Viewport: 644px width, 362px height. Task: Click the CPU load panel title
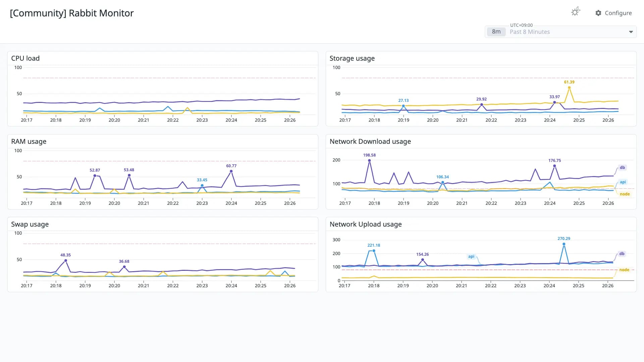[25, 58]
